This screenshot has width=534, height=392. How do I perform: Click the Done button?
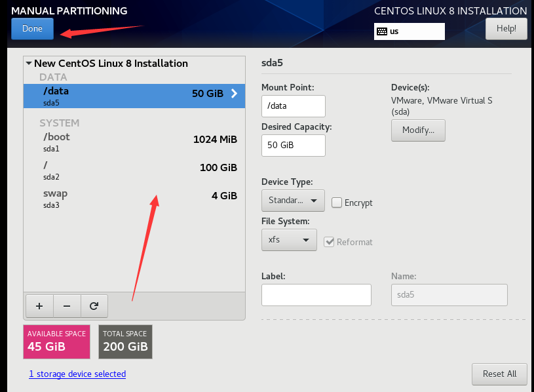coord(32,29)
